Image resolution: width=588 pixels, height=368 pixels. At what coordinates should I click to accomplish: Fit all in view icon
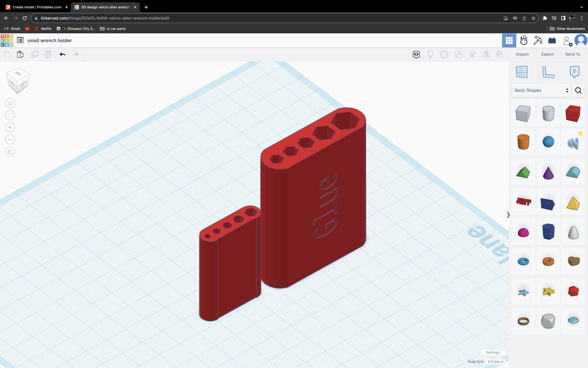coord(10,115)
